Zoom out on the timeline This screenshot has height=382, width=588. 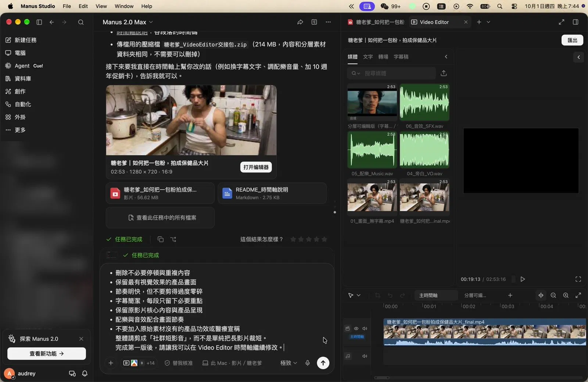pyautogui.click(x=553, y=295)
